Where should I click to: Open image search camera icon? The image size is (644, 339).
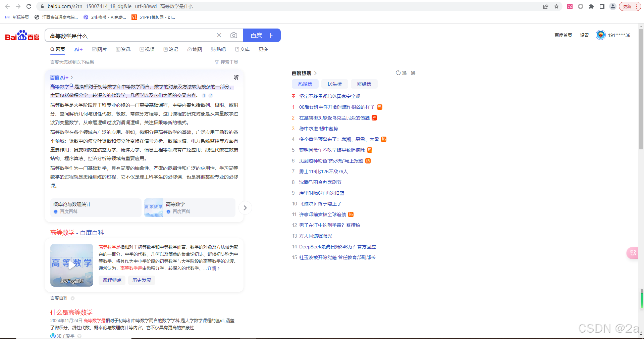tap(234, 35)
